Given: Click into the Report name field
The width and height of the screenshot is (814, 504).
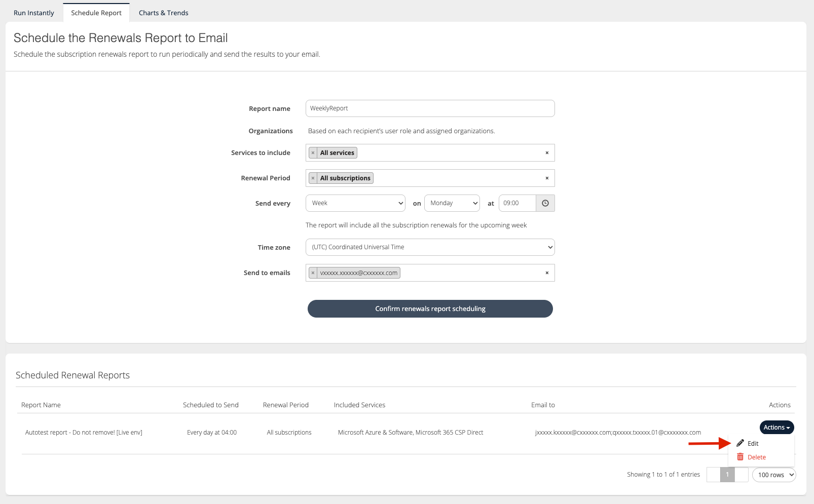Looking at the screenshot, I should point(430,108).
